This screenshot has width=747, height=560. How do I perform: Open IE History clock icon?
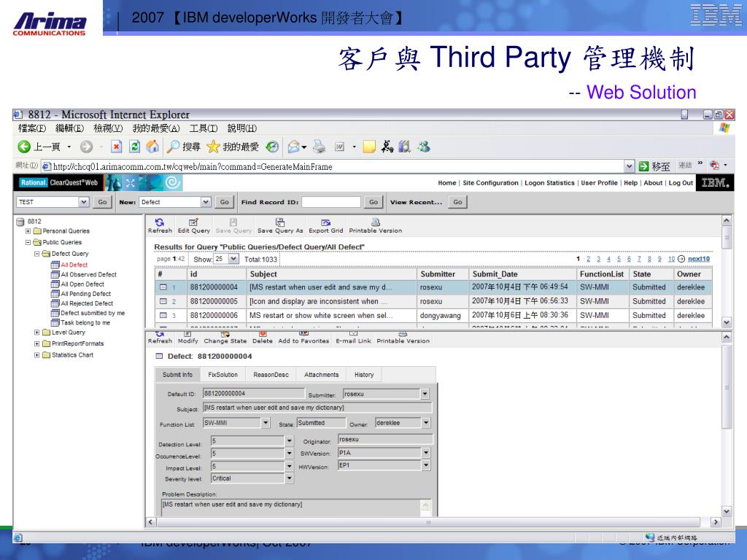click(x=272, y=147)
